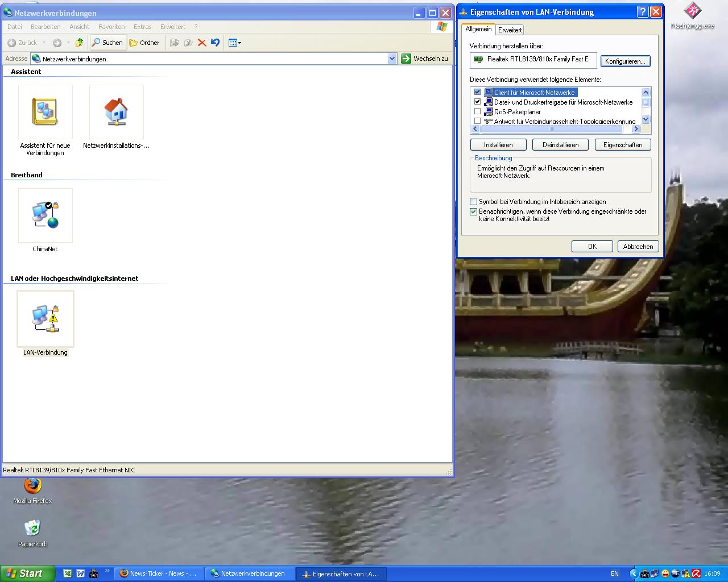Click the blue undo arrow toolbar icon
The height and width of the screenshot is (582, 728).
pyautogui.click(x=215, y=43)
